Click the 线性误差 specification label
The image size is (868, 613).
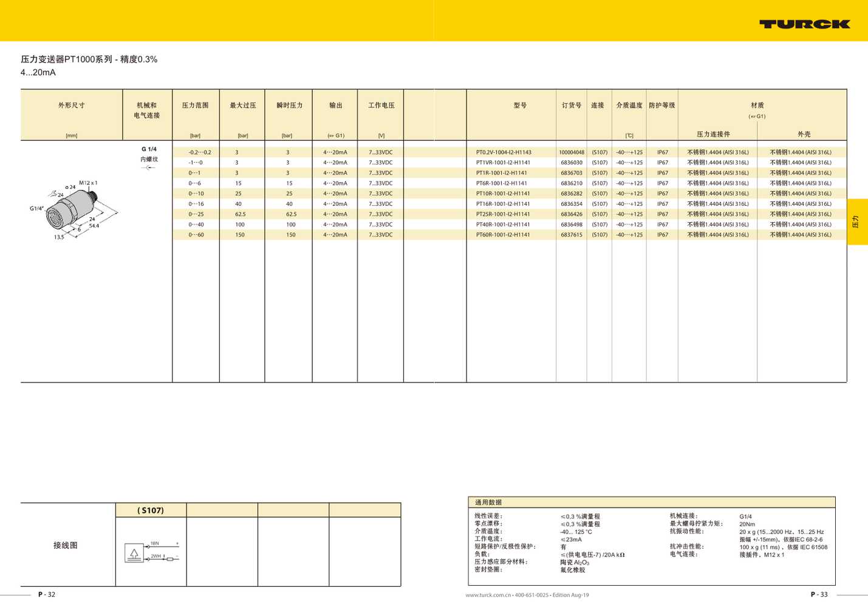pos(488,516)
